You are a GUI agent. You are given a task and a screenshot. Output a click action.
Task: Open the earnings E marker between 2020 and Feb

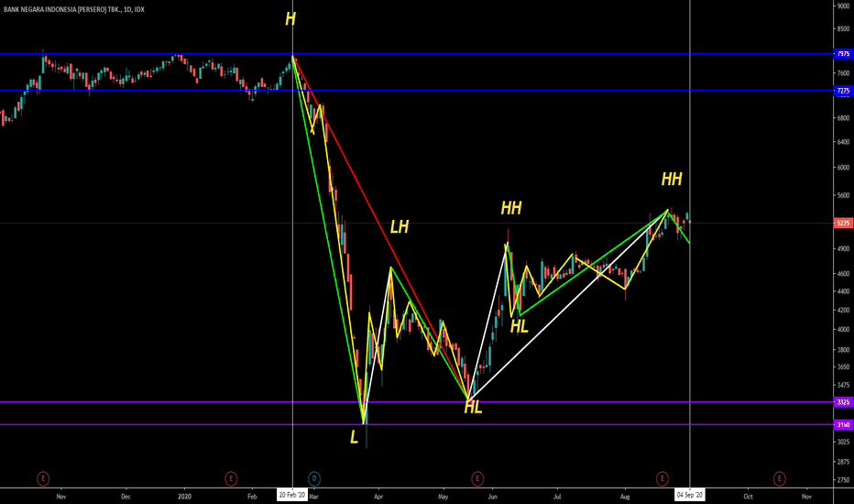click(231, 479)
